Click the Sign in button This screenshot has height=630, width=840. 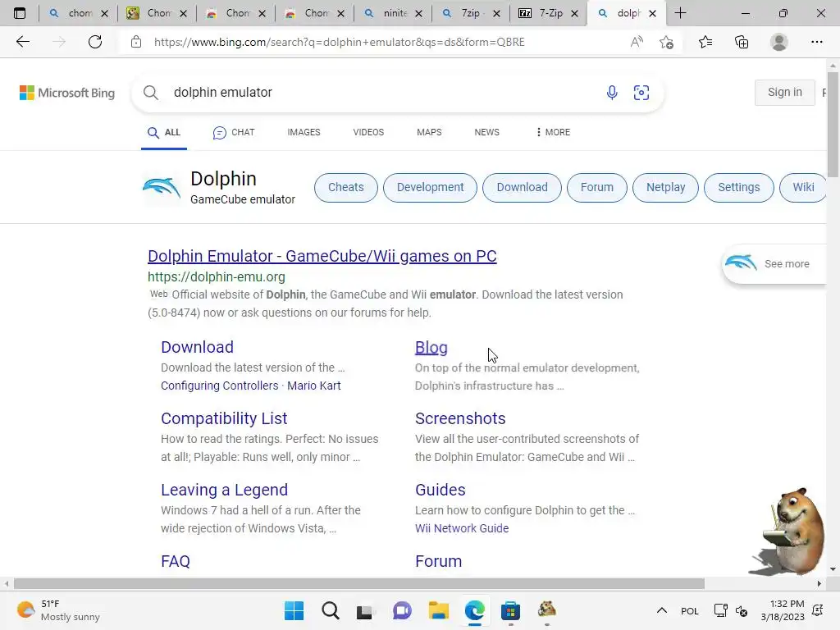tap(785, 93)
